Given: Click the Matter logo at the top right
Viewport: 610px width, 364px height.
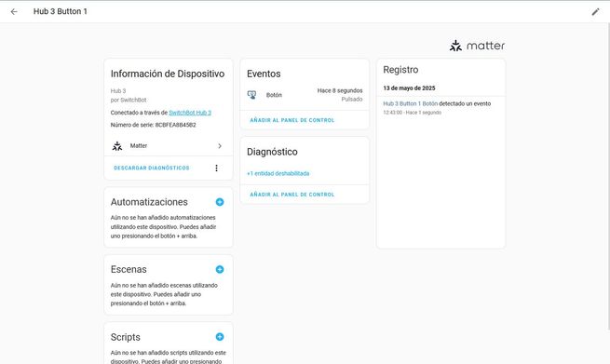Looking at the screenshot, I should tap(477, 46).
